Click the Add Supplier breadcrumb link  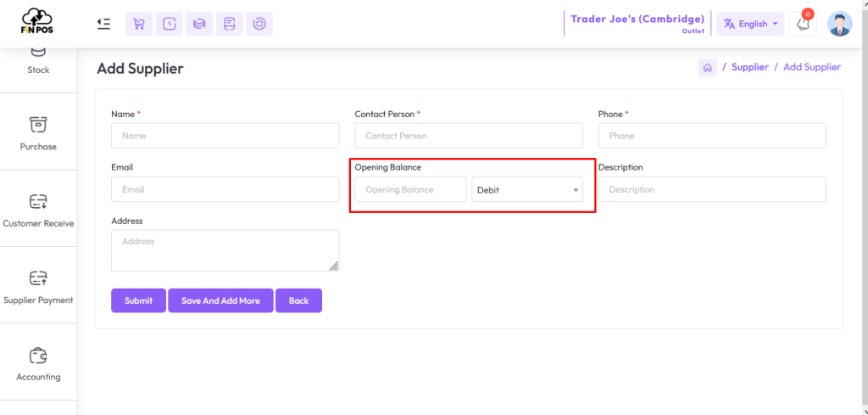812,67
